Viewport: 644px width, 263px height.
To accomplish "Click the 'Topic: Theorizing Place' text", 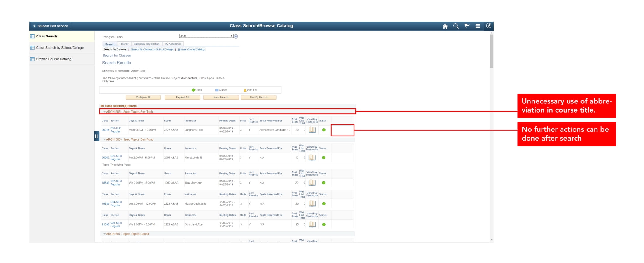I will (117, 165).
